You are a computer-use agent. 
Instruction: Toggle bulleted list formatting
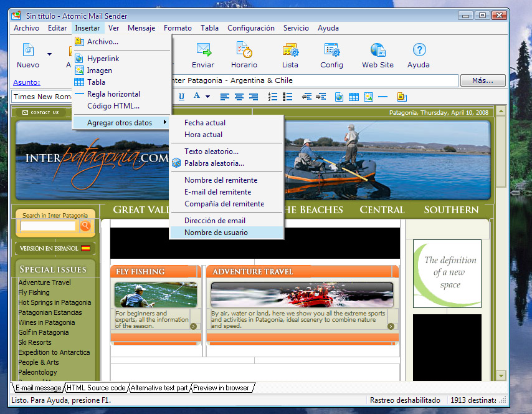coord(287,97)
